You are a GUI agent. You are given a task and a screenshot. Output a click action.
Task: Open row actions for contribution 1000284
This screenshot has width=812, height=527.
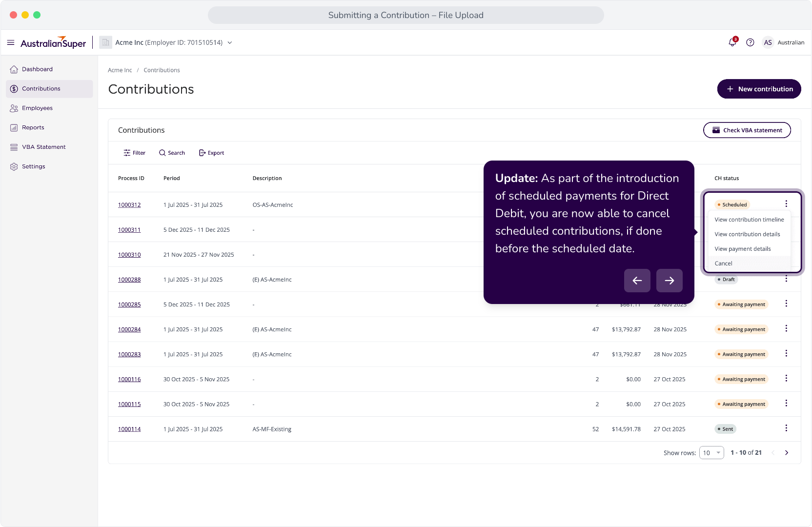(x=786, y=328)
